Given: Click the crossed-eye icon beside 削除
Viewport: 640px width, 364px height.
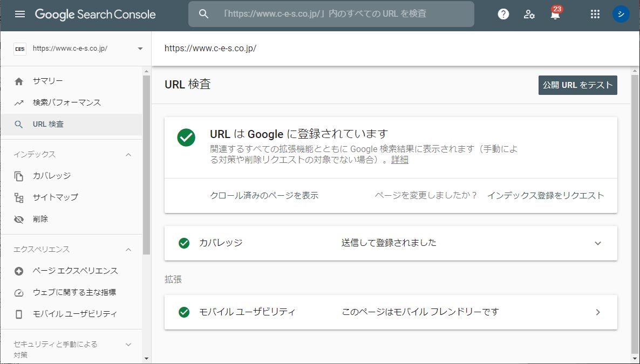Looking at the screenshot, I should click(x=19, y=219).
